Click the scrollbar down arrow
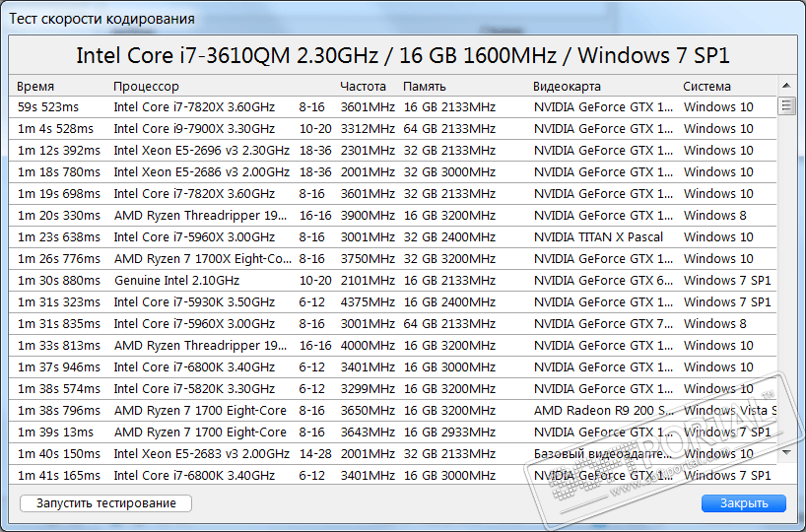The width and height of the screenshot is (806, 532). [786, 453]
